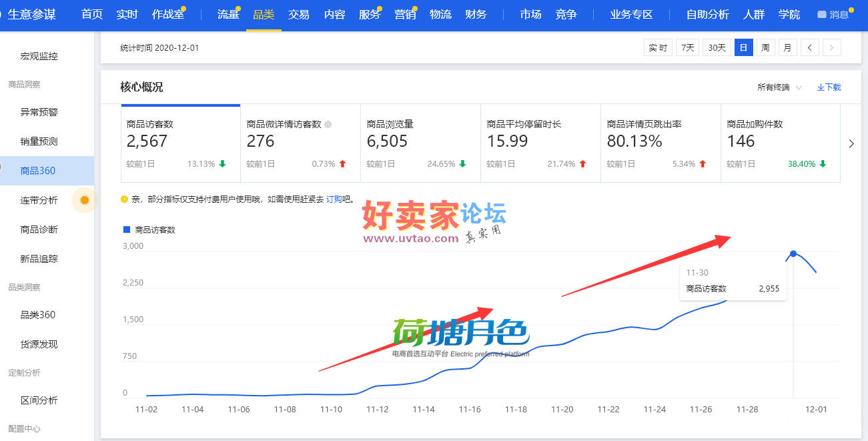Expand the 所有终端 dropdown
The image size is (868, 441).
(779, 87)
